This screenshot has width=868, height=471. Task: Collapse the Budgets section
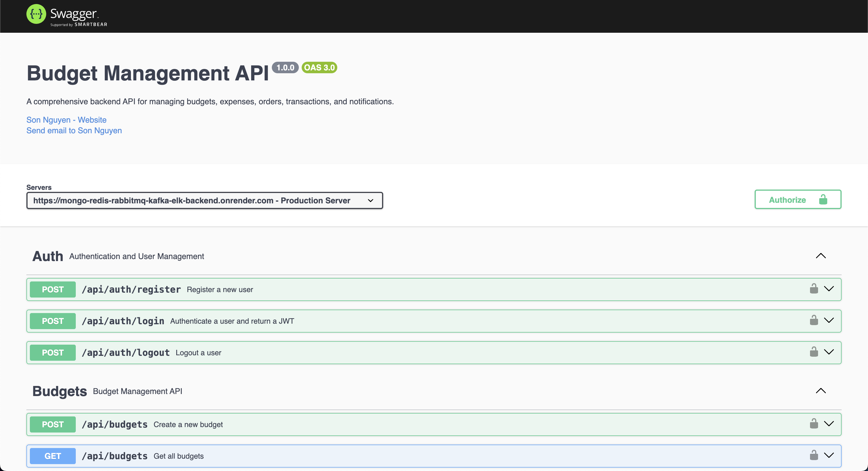[x=821, y=391]
